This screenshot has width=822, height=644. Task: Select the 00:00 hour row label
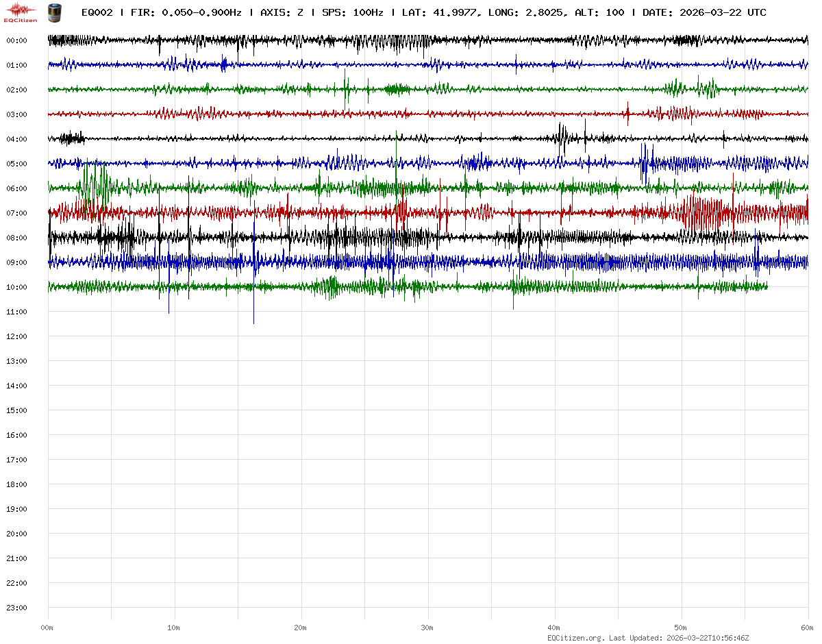(x=16, y=40)
